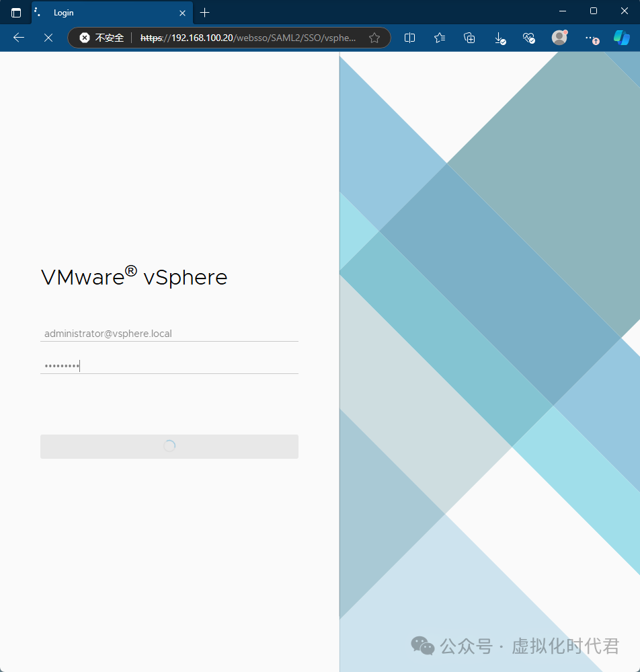Open the favorites list

tap(440, 38)
